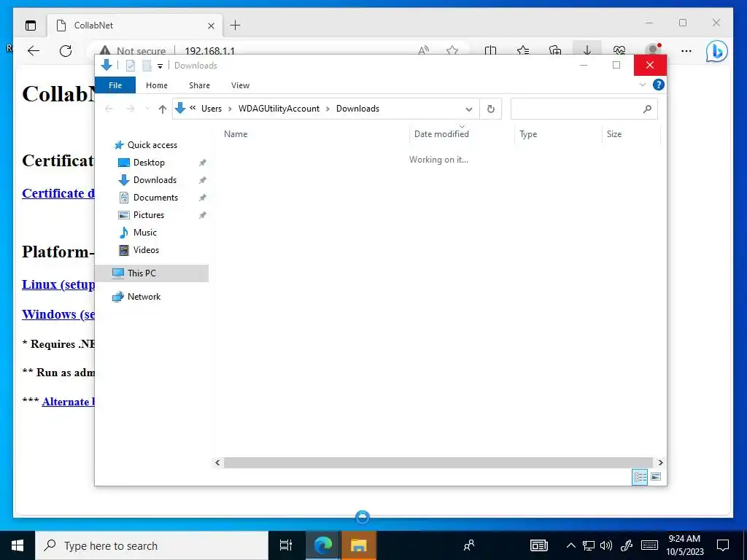Sort by the Type column header
The height and width of the screenshot is (560, 747).
click(558, 134)
